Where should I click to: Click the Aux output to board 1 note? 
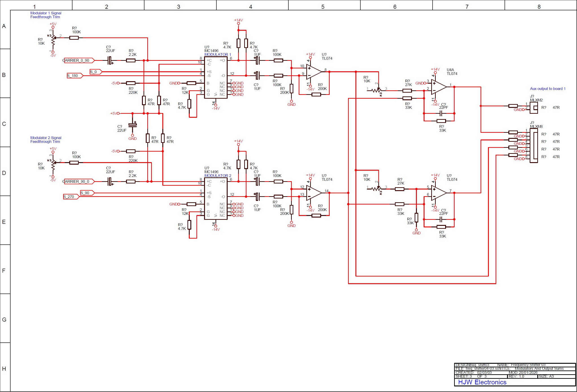(x=547, y=89)
